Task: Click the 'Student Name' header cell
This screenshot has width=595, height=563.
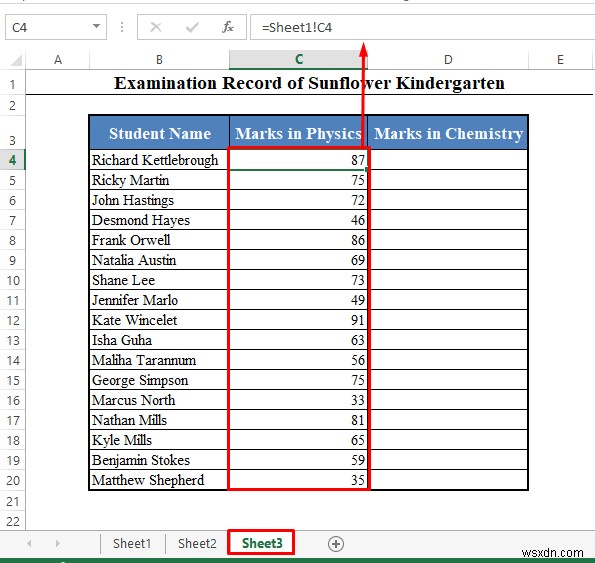Action: point(159,133)
